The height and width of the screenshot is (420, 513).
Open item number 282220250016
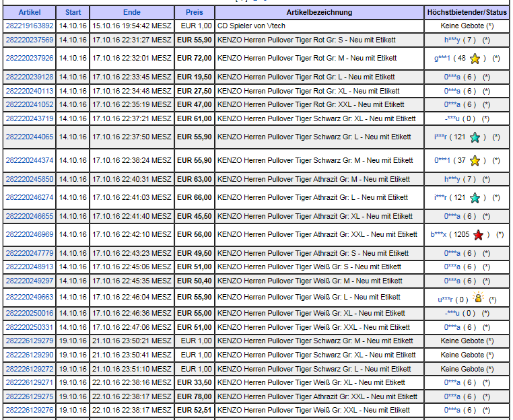pyautogui.click(x=30, y=314)
